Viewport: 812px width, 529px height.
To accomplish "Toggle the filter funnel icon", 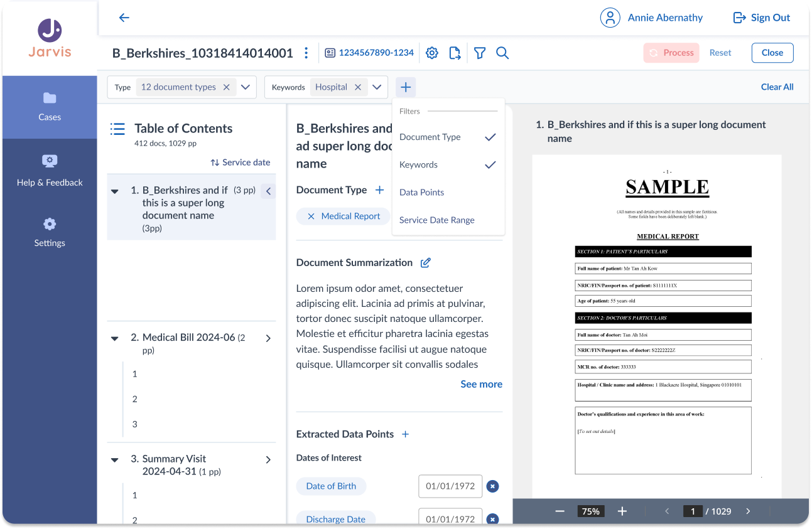I will tap(480, 53).
